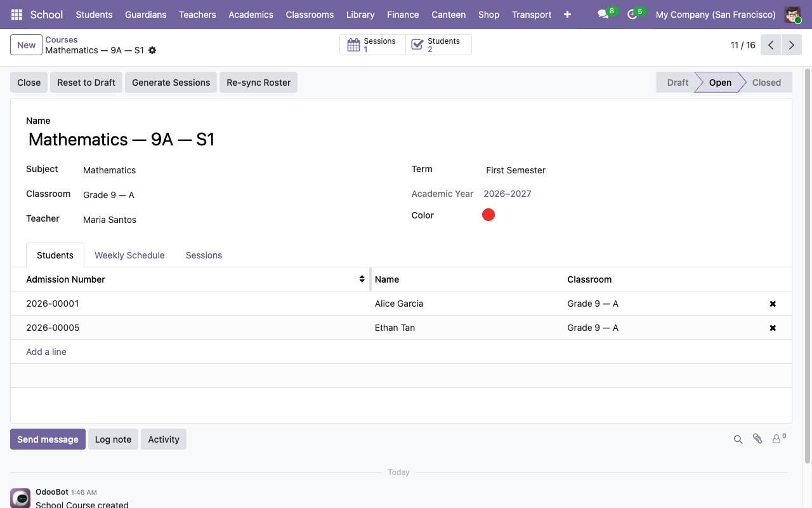812x508 pixels.
Task: Open the Transport menu
Action: click(x=532, y=15)
